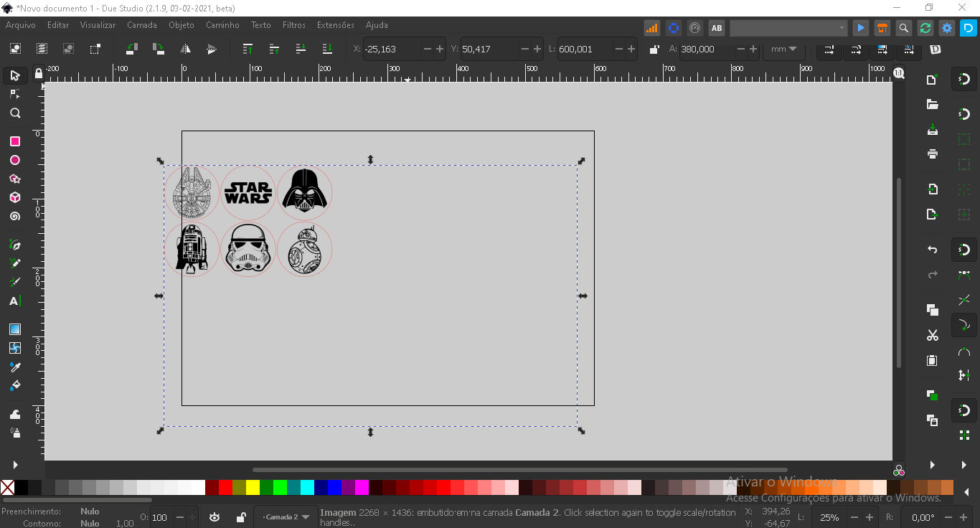Open the empty dropdown beside AB

tap(789, 28)
